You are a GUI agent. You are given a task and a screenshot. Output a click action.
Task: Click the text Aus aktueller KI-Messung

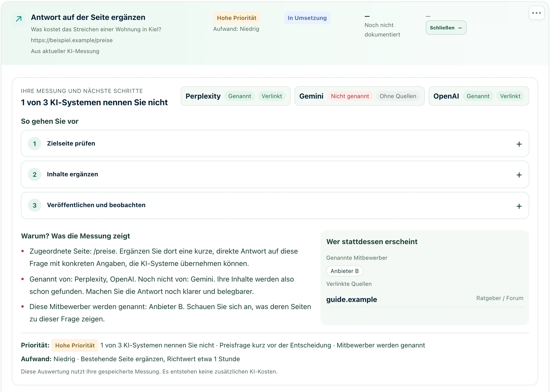pos(65,51)
